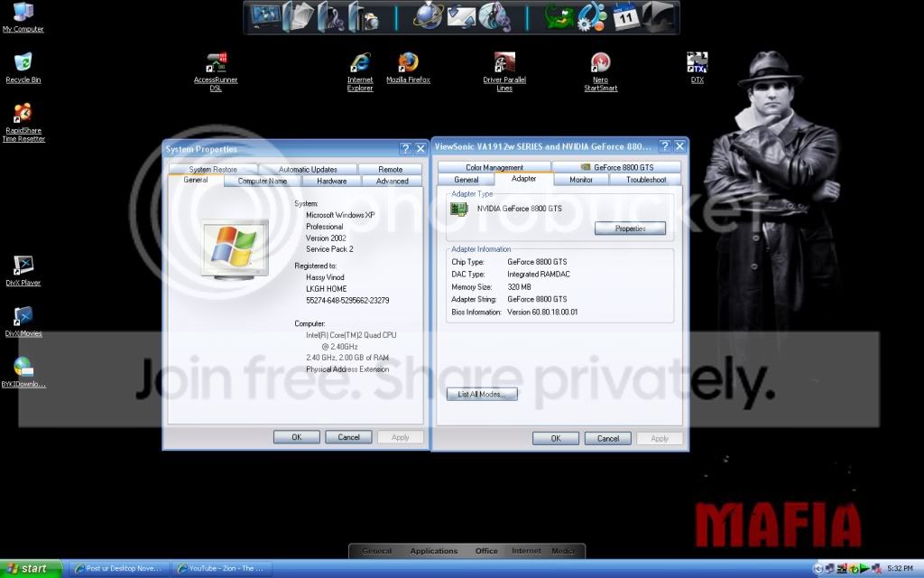Open the camera pictures folder in dock
Image resolution: width=924 pixels, height=578 pixels.
click(x=364, y=16)
